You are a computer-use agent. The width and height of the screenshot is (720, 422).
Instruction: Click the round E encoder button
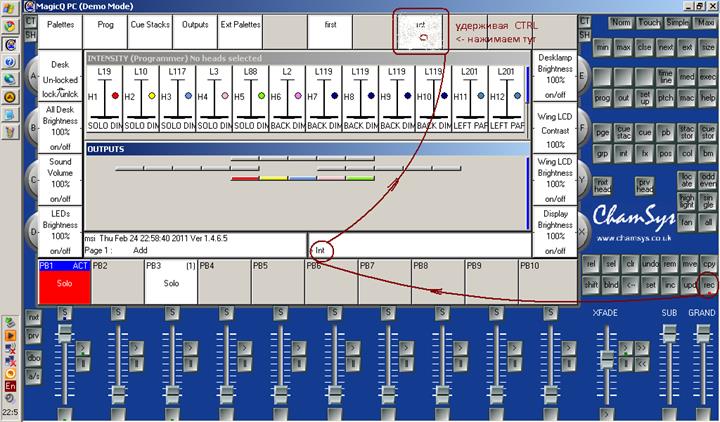(x=582, y=76)
